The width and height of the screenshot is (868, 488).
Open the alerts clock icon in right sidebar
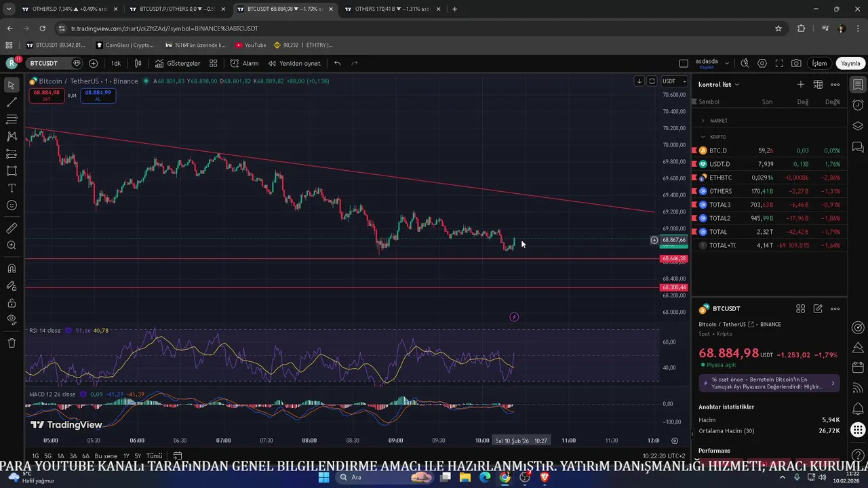tap(858, 105)
